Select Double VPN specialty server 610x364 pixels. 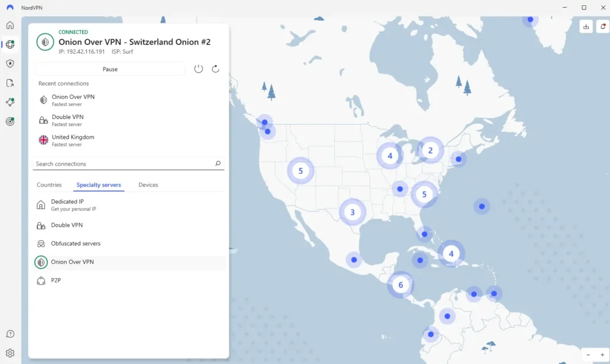coord(67,226)
